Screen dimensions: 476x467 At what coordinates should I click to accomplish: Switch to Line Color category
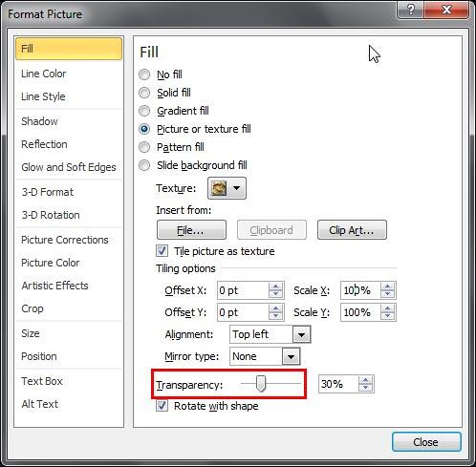[x=69, y=74]
